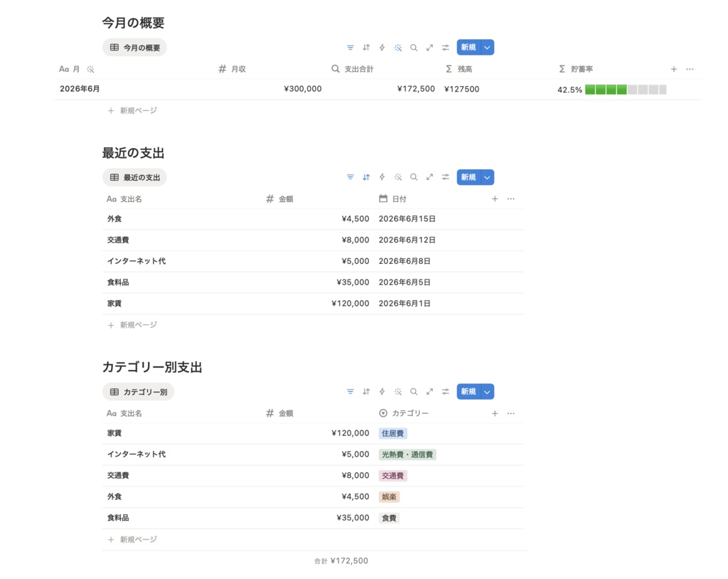Select 今月の概要 table view tab

click(x=134, y=48)
